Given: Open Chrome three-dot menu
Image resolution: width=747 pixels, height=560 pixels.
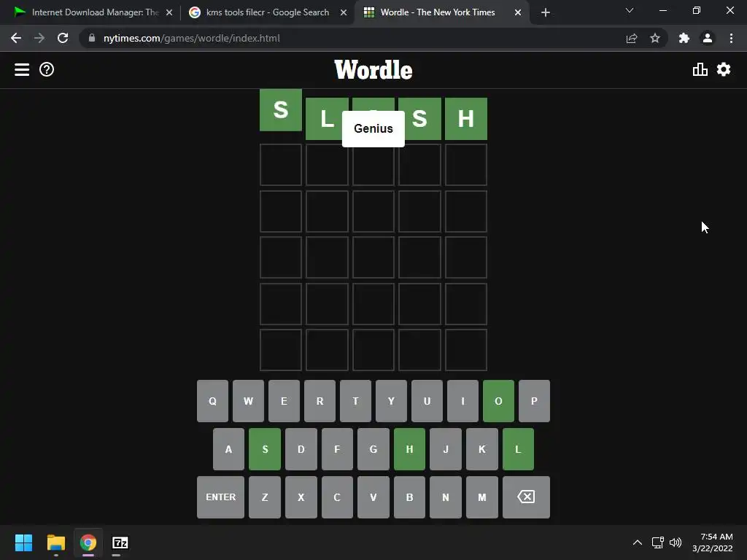Looking at the screenshot, I should [x=731, y=38].
